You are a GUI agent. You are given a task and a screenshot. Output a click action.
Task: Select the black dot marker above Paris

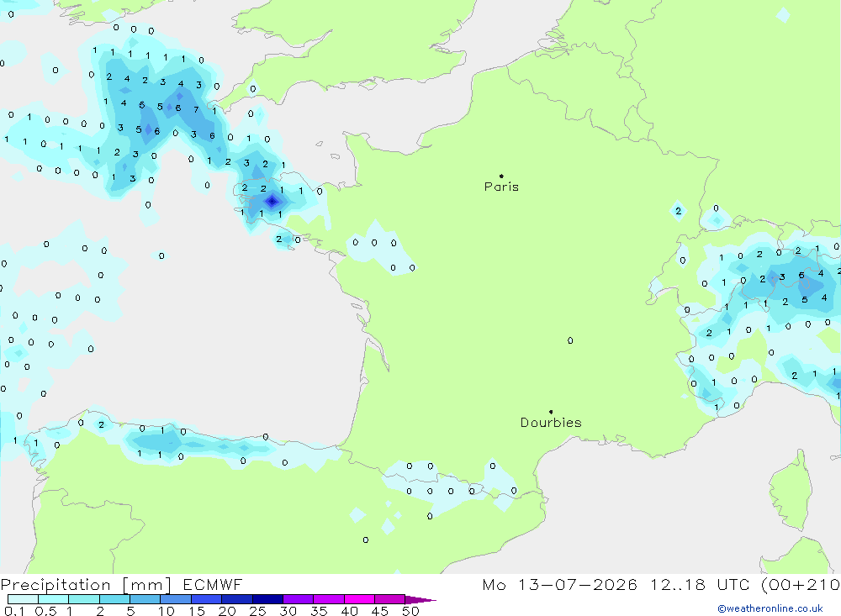[x=501, y=176]
